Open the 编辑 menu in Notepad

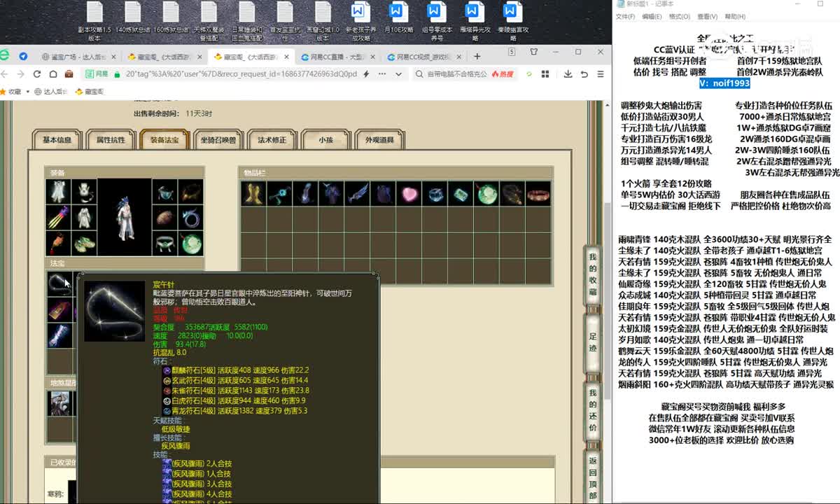pyautogui.click(x=652, y=16)
